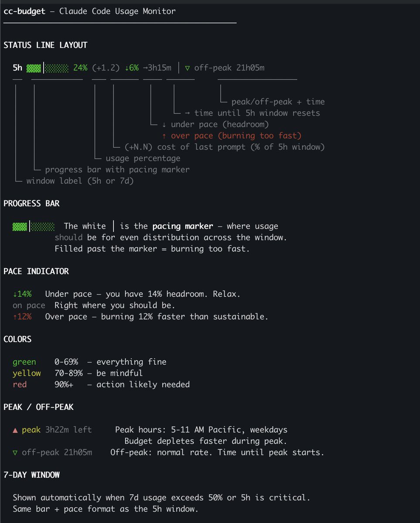
Task: Select 'Off-peak: normal rate. Time until peak starts.'
Action: coord(217,452)
